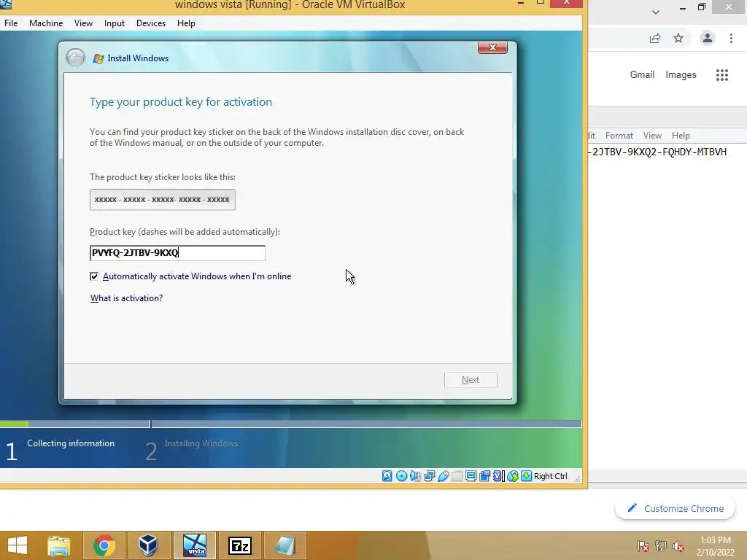Bookmark the page with the star icon
This screenshot has height=560, width=747.
pyautogui.click(x=678, y=38)
